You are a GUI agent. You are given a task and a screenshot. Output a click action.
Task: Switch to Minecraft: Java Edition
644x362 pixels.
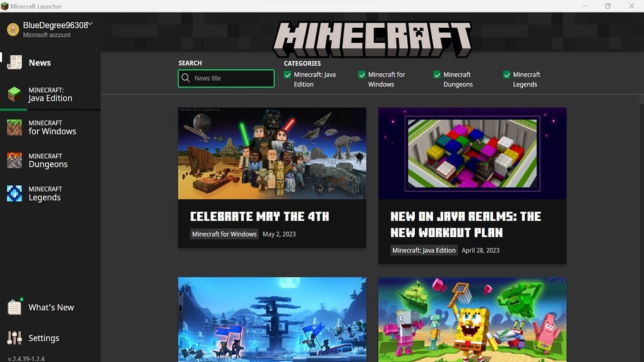[50, 95]
